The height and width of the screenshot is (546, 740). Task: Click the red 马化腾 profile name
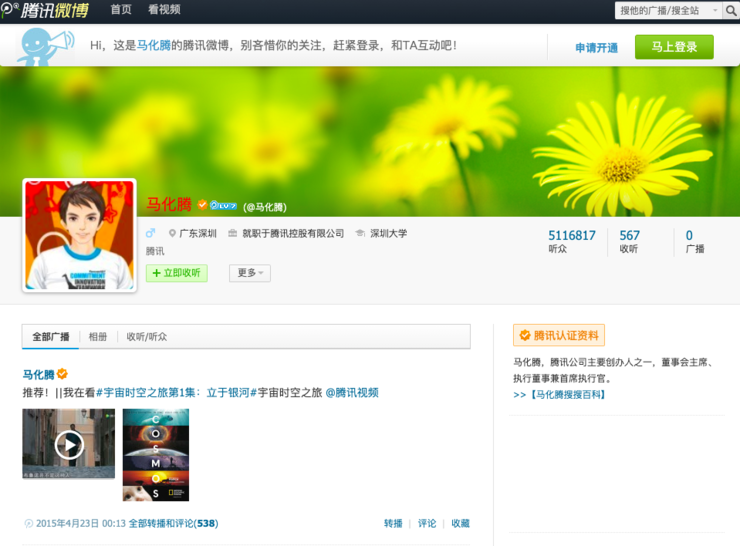169,204
